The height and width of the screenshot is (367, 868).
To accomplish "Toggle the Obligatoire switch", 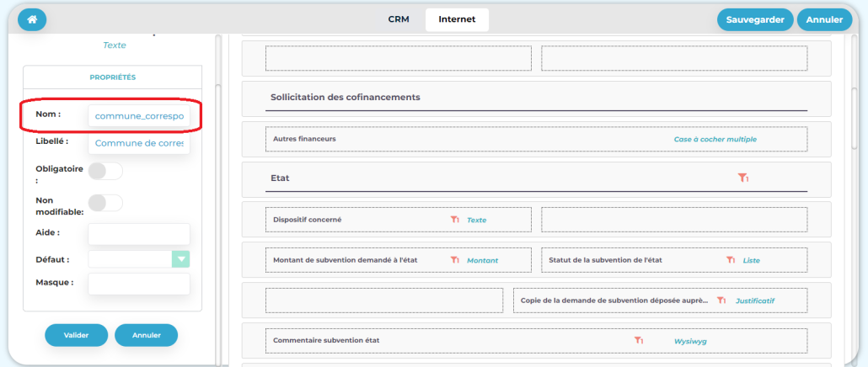I will [x=105, y=171].
